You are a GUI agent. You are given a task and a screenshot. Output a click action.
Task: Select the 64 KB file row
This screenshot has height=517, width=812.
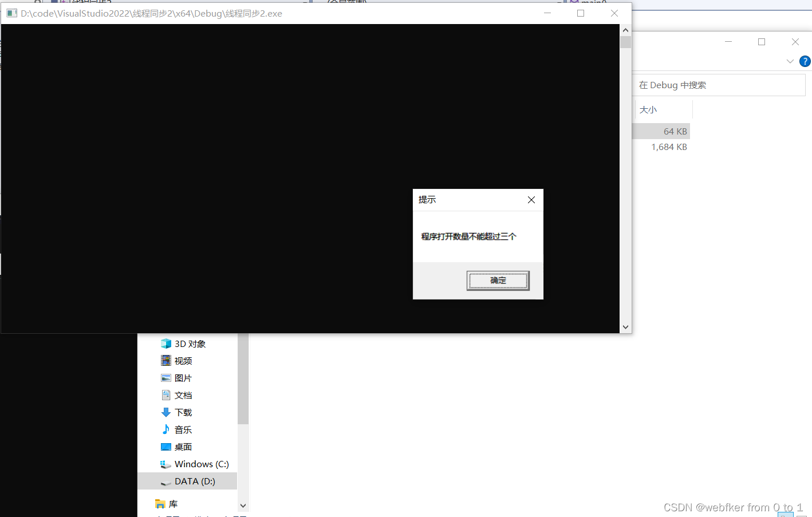661,131
